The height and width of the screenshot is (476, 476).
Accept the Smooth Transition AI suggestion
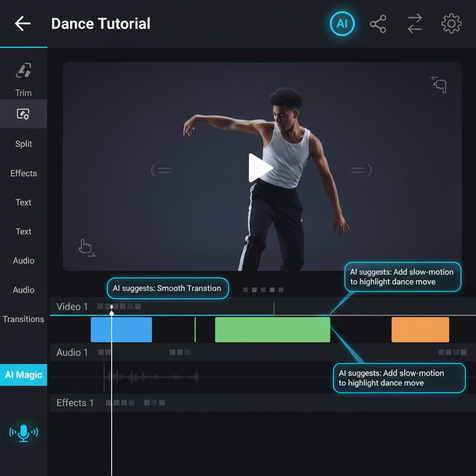click(x=167, y=288)
